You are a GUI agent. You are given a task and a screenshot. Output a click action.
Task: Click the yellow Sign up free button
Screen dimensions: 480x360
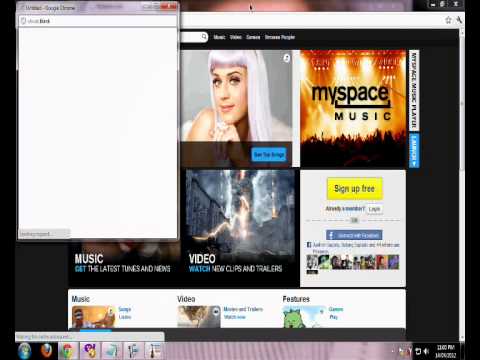(355, 189)
